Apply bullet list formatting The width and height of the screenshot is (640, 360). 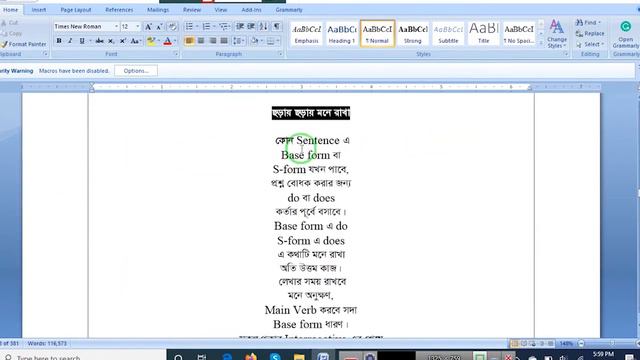(x=189, y=27)
